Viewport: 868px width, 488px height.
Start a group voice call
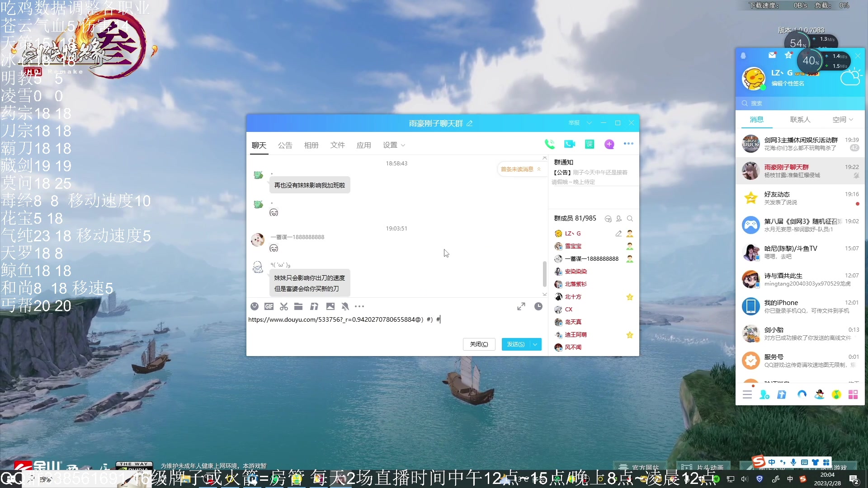(550, 144)
